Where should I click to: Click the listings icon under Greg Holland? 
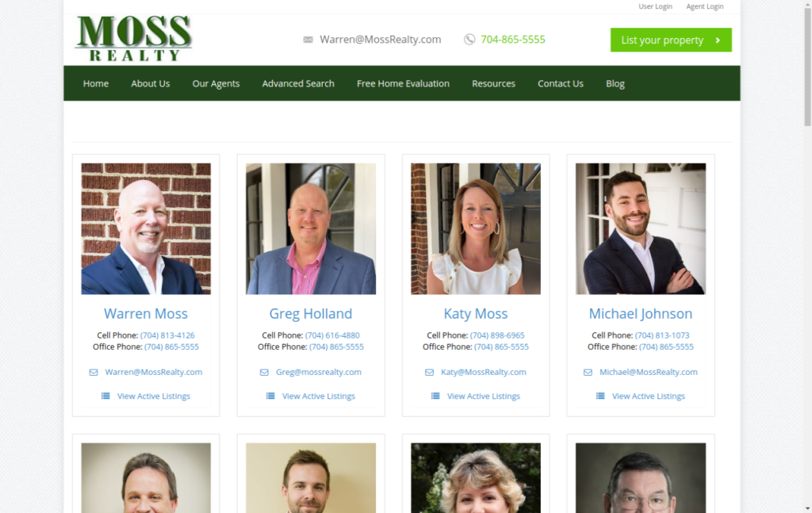[x=270, y=396]
